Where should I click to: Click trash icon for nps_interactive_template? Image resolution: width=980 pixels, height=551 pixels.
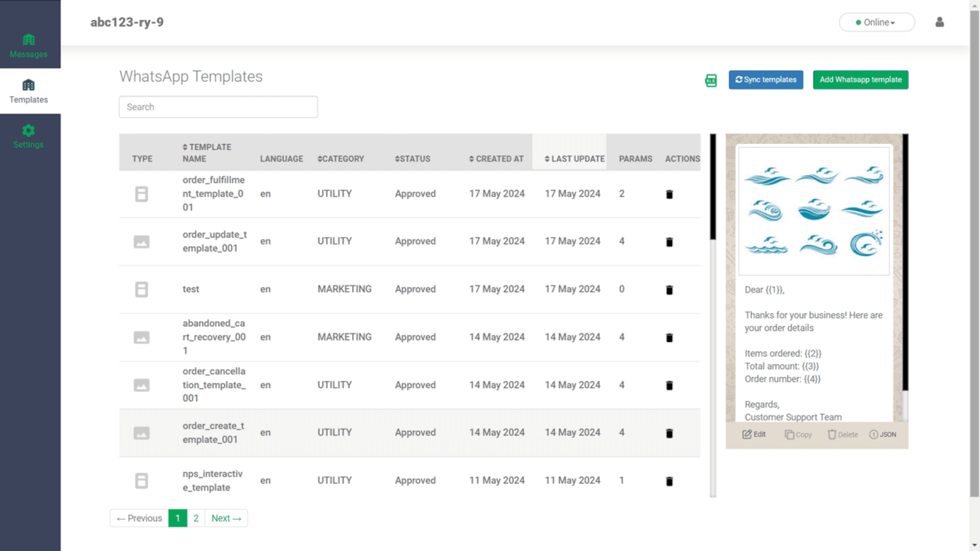click(x=669, y=481)
